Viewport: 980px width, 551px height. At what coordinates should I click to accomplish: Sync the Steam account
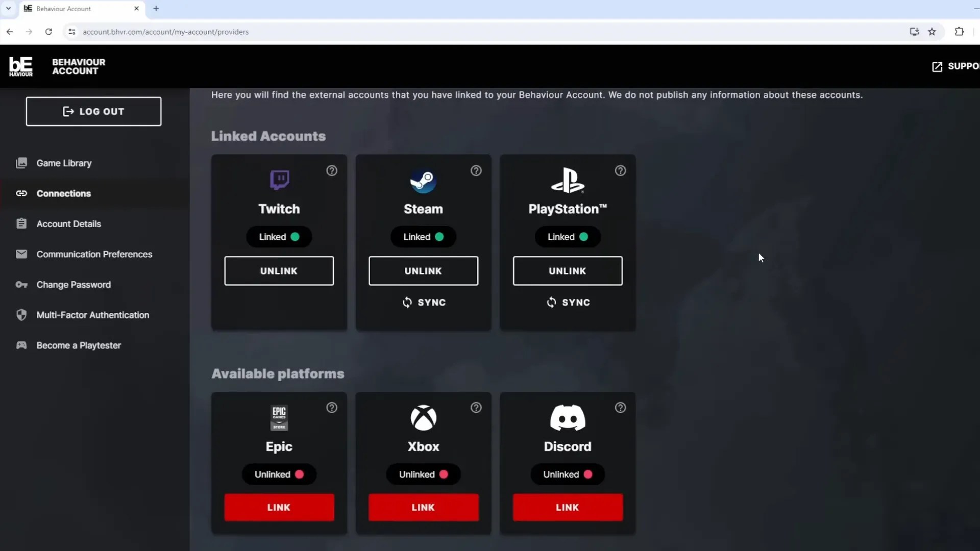(424, 303)
